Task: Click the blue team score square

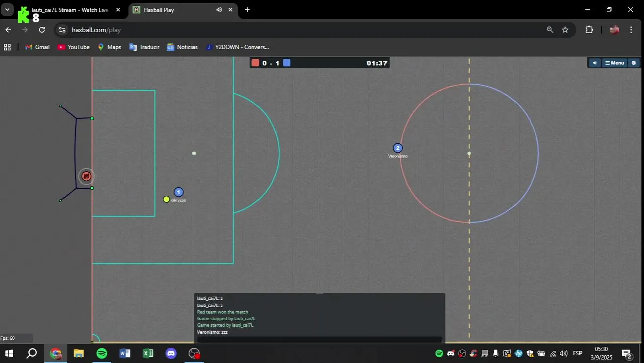Action: [x=286, y=63]
